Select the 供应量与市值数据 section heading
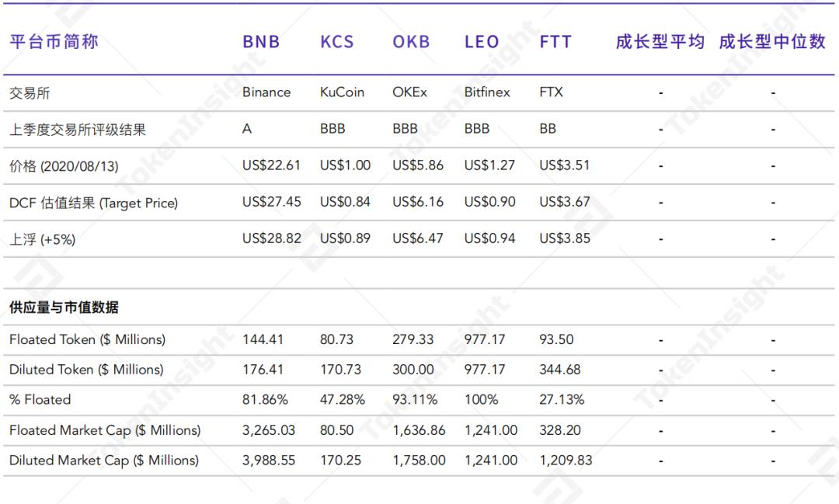This screenshot has width=839, height=504. [64, 308]
